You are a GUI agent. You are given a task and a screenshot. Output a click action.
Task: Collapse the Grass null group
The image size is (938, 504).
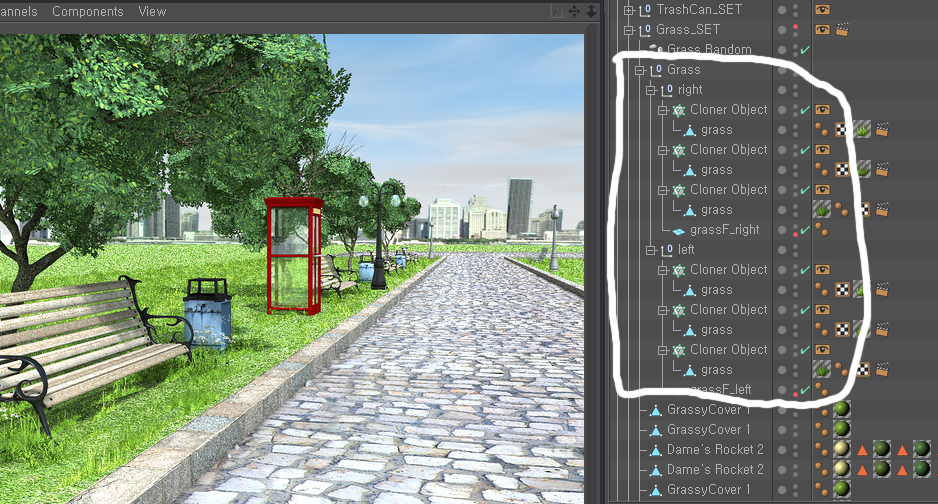tap(639, 70)
